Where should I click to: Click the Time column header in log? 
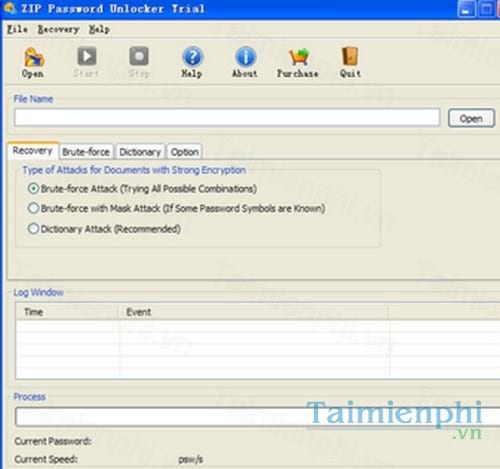tap(67, 312)
